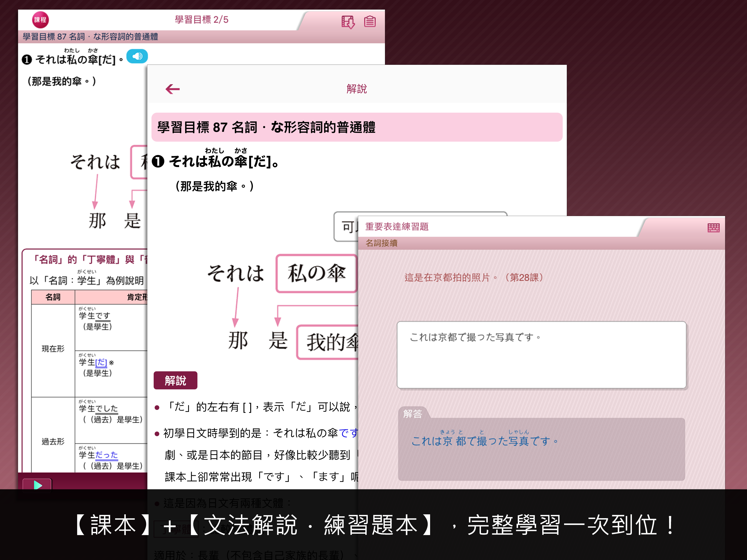Tap the blue 学生だった link
Viewport: 747px width, 560px height.
(x=106, y=455)
